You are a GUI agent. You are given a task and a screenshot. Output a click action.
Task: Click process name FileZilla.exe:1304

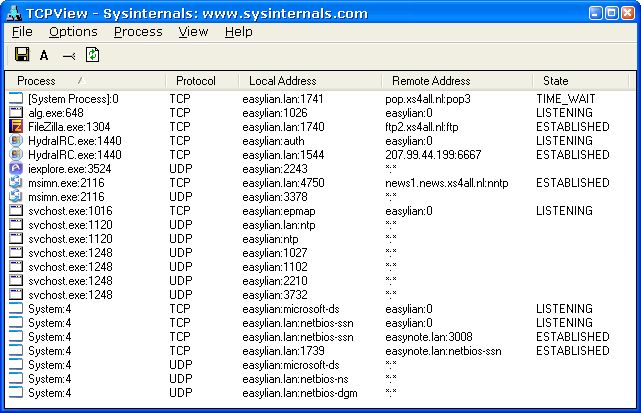[69, 127]
